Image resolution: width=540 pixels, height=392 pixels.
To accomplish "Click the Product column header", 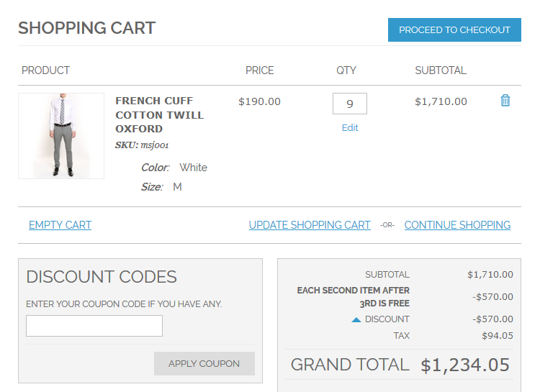I will pos(45,70).
